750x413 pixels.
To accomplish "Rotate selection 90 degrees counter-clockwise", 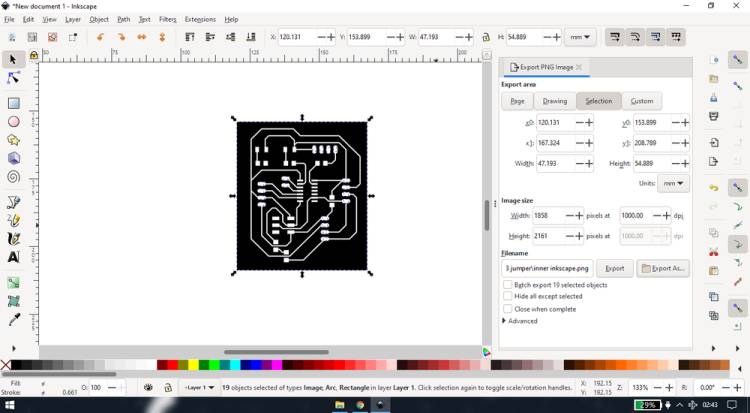I will click(x=100, y=37).
